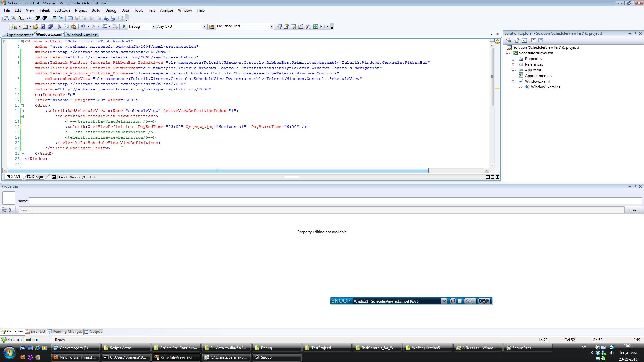Viewport: 644px width, 362px height.
Task: Expand the References node
Action: click(513, 64)
